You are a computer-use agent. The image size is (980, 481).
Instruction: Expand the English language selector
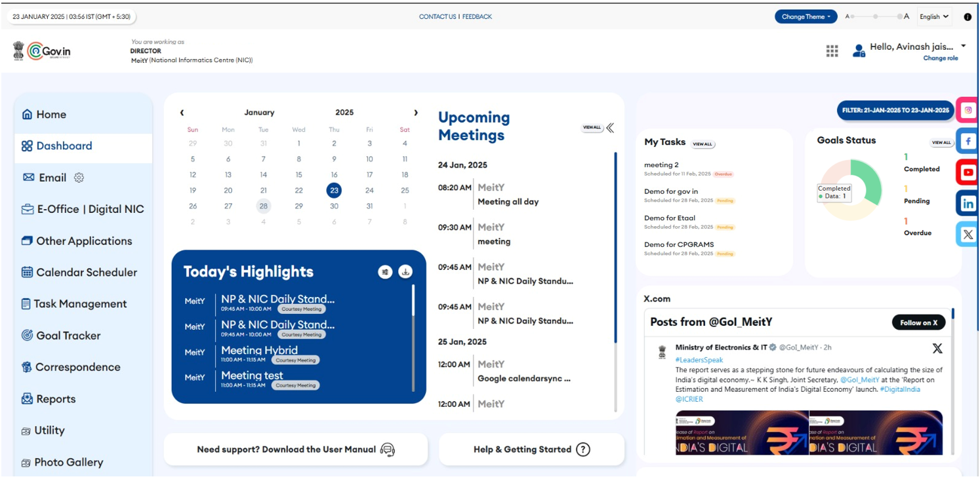tap(934, 17)
